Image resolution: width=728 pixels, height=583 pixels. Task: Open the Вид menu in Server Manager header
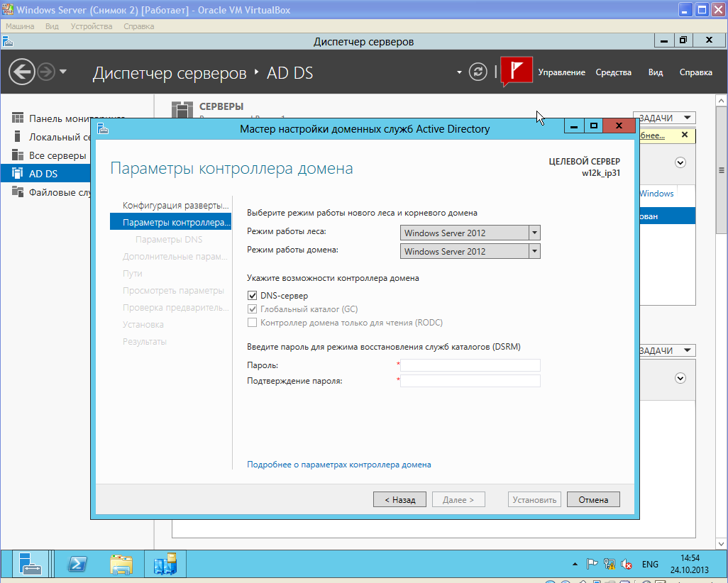(655, 72)
